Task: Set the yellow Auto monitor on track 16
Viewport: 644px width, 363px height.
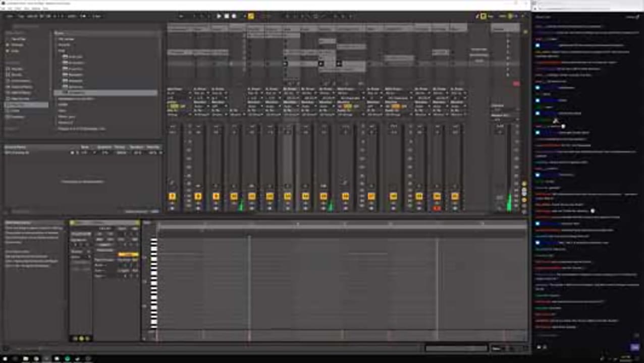Action: (347, 106)
